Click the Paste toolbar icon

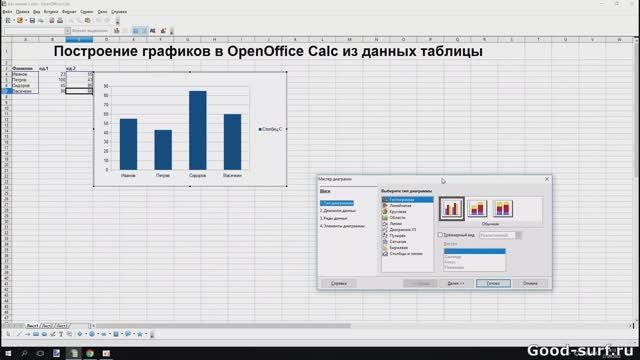[x=87, y=20]
